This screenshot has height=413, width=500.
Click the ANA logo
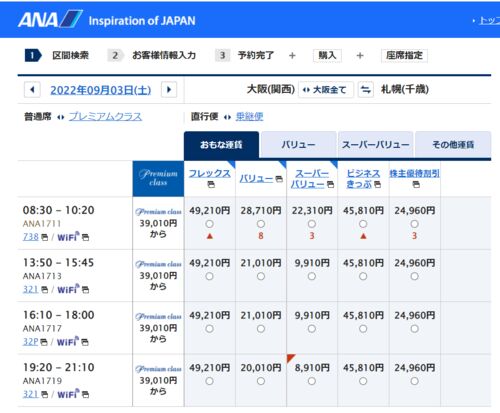[x=50, y=19]
